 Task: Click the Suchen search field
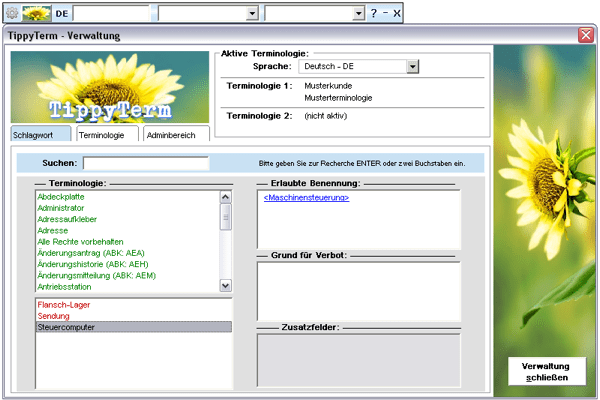coord(146,163)
